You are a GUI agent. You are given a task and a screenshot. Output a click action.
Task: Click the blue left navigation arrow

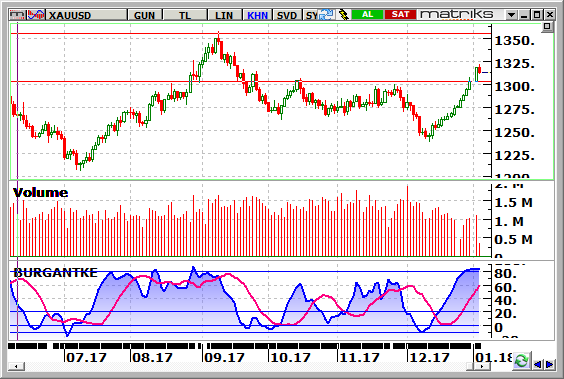(538, 365)
